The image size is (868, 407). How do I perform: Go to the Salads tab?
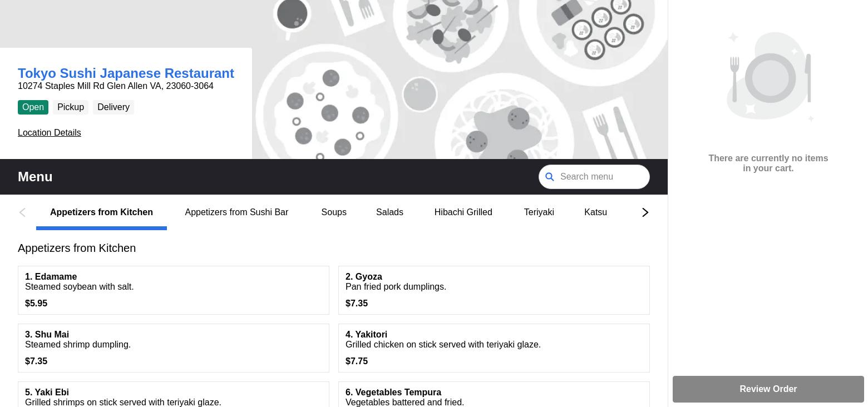[x=389, y=212]
